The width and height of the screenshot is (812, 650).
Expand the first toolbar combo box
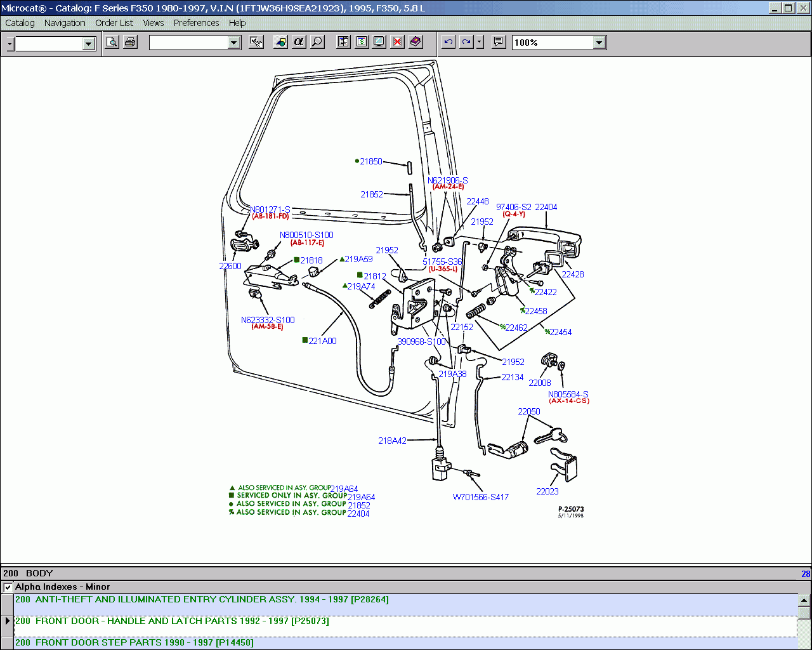point(89,43)
